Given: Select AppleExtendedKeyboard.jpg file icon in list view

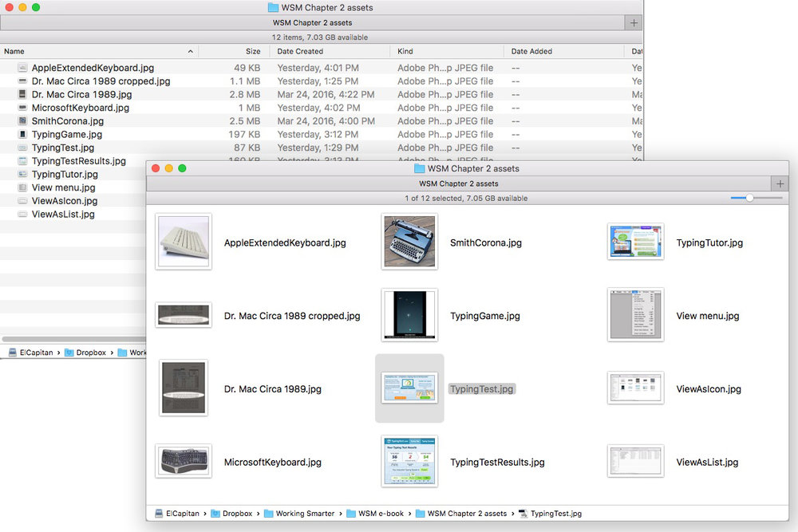Looking at the screenshot, I should click(22, 68).
